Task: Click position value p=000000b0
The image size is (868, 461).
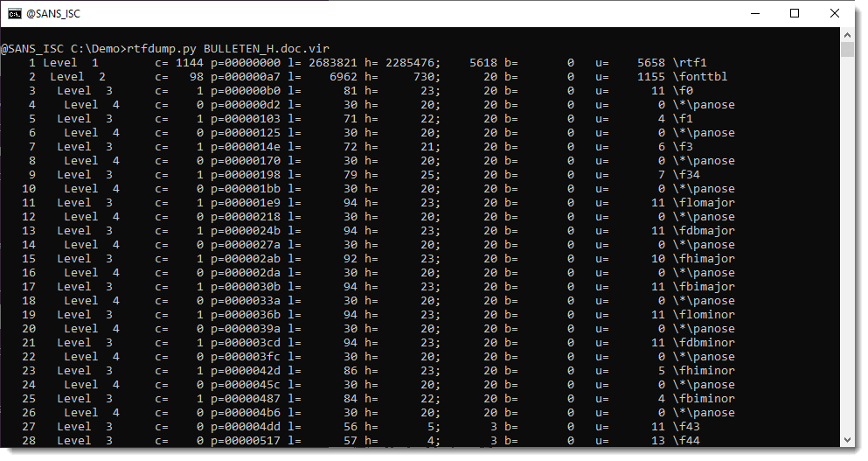Action: pos(246,91)
